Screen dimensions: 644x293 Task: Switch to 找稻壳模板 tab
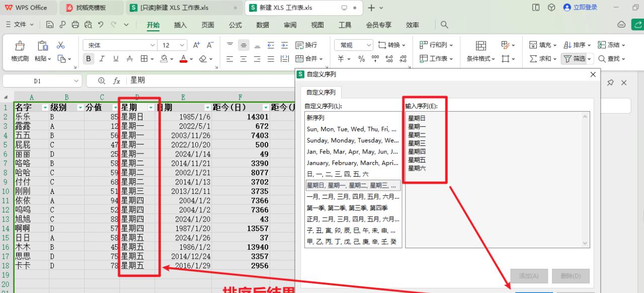[92, 8]
